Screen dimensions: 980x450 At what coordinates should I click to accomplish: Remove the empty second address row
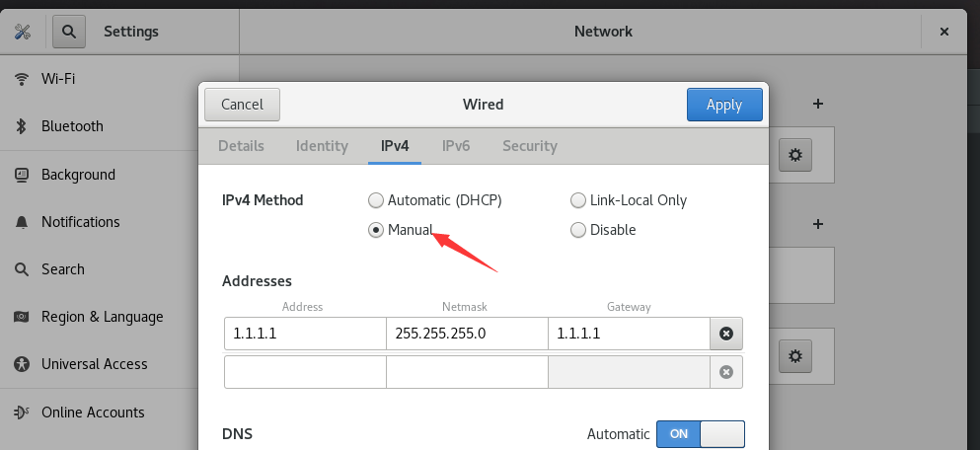726,372
